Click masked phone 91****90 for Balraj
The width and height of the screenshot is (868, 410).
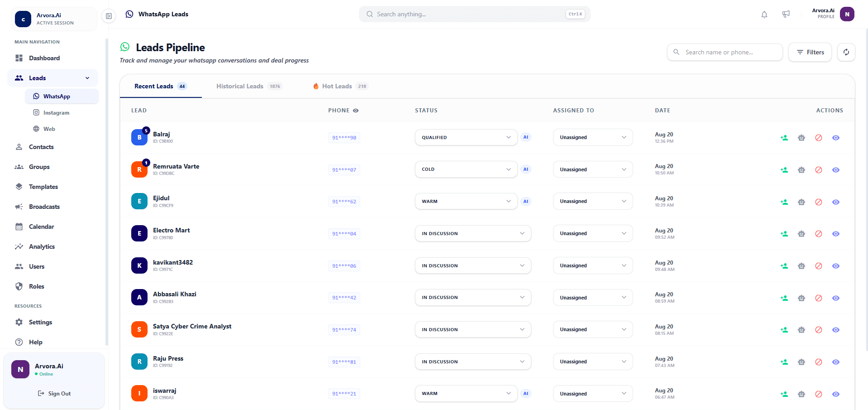pos(344,138)
